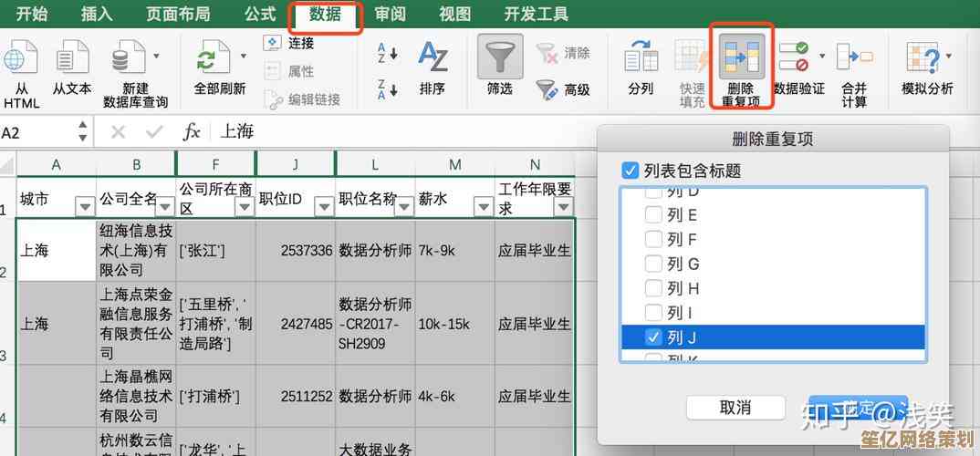Open the 薪水 column filter dropdown
This screenshot has height=456, width=980.
tap(483, 206)
